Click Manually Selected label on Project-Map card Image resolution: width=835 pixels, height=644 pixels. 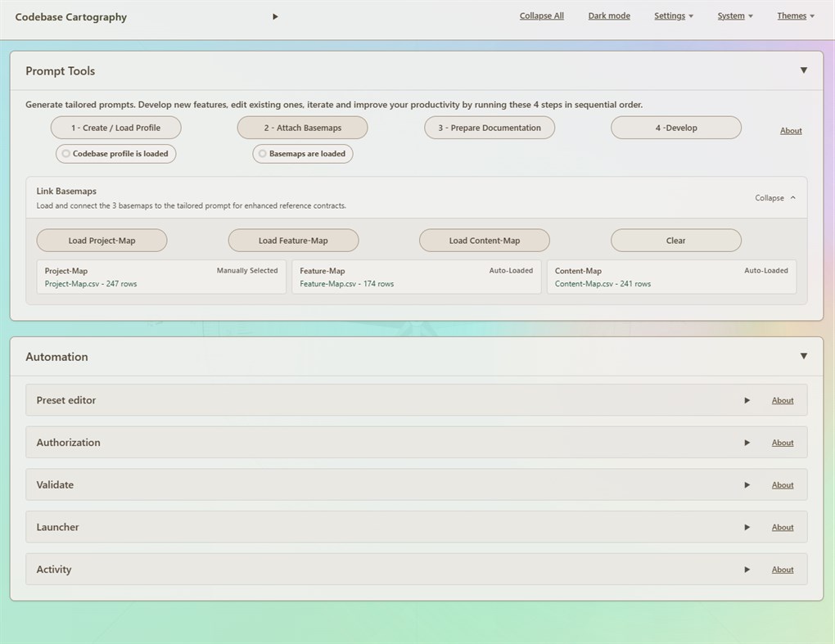click(247, 270)
